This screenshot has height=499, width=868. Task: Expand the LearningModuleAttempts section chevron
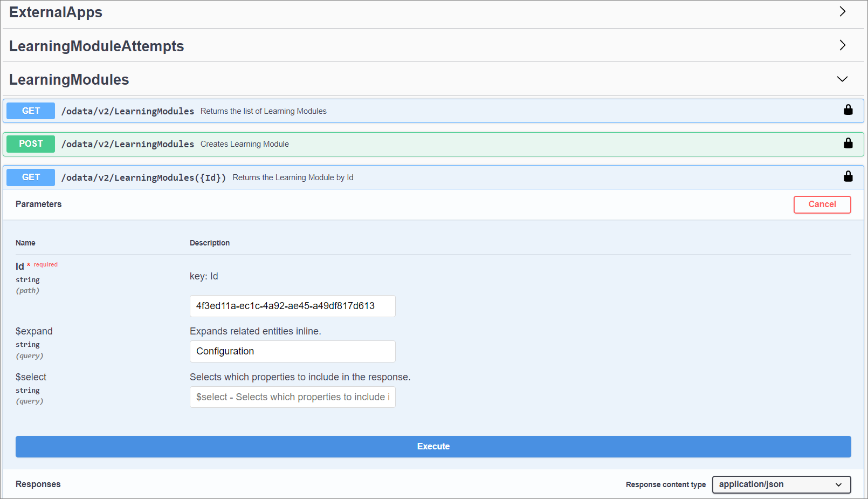tap(842, 45)
